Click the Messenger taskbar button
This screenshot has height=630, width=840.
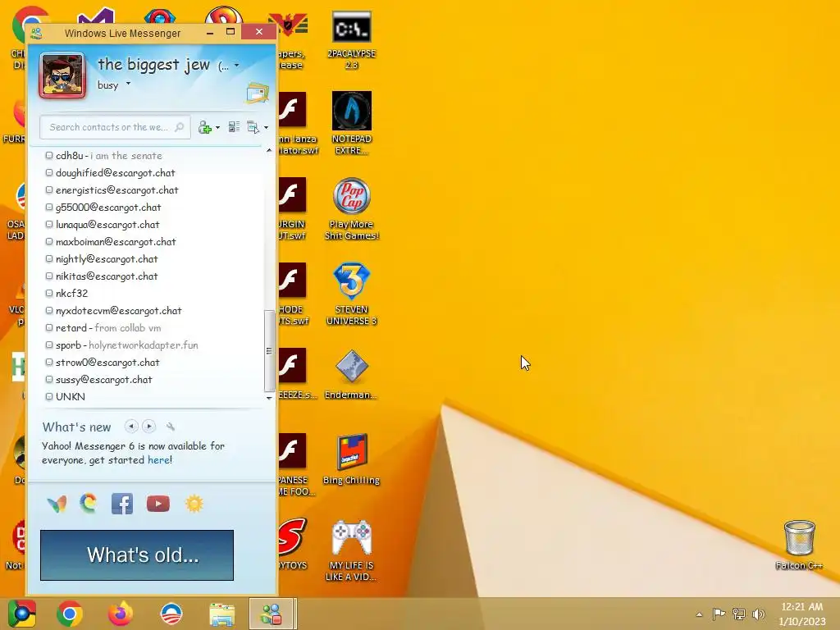tap(272, 614)
